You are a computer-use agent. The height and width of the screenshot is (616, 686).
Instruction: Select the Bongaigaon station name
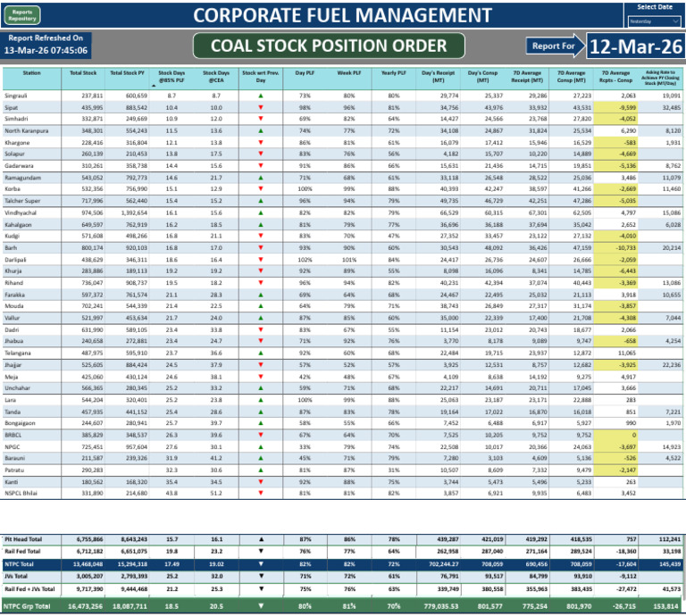[x=20, y=423]
